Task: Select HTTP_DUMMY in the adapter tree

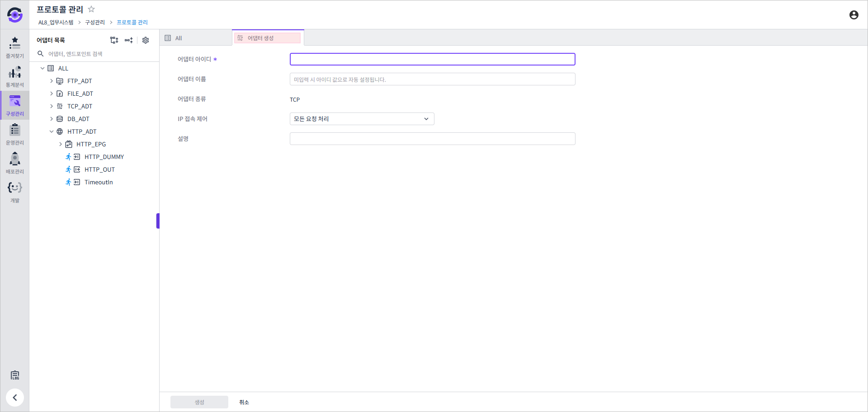Action: tap(104, 157)
